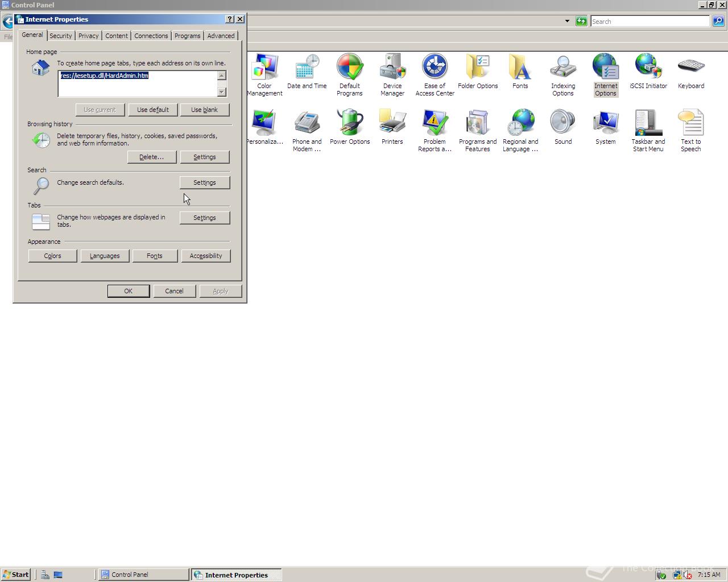Click the Languages button
Viewport: 728px width, 582px height.
[105, 256]
